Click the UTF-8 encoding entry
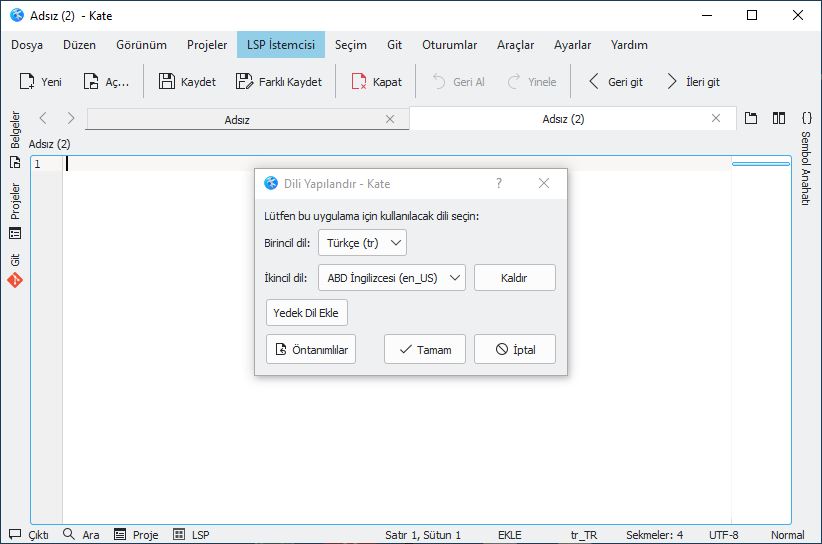 coord(723,535)
